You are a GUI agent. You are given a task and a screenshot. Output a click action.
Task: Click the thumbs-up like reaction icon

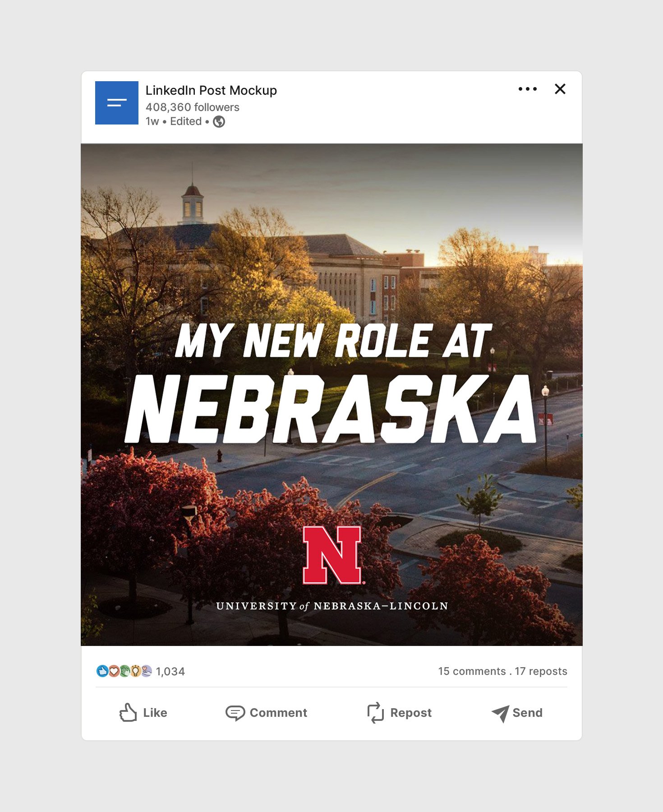point(102,671)
